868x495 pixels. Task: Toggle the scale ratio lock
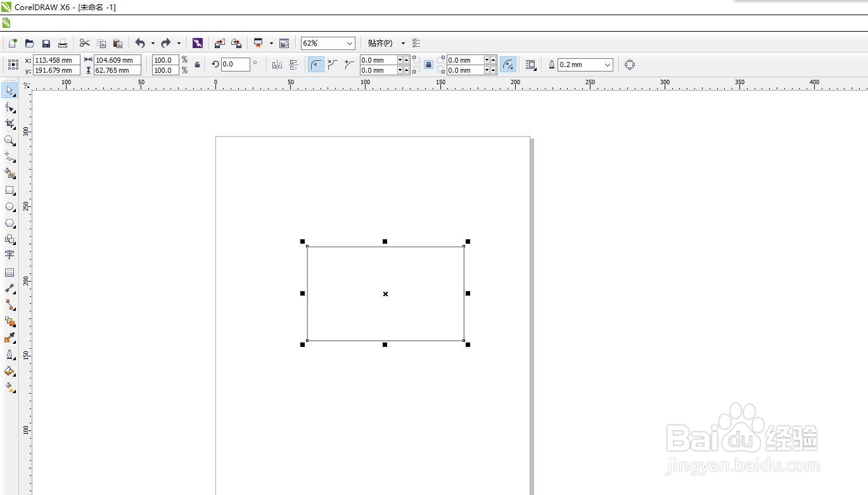[x=198, y=65]
